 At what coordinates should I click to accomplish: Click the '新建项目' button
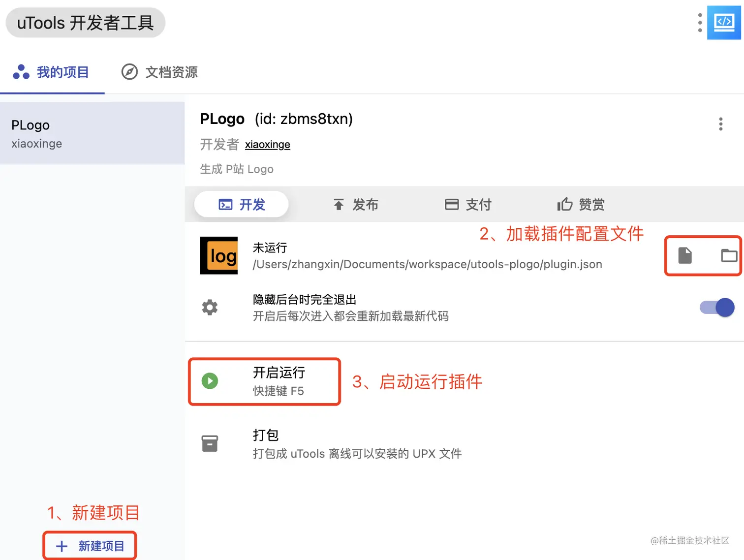pyautogui.click(x=90, y=546)
